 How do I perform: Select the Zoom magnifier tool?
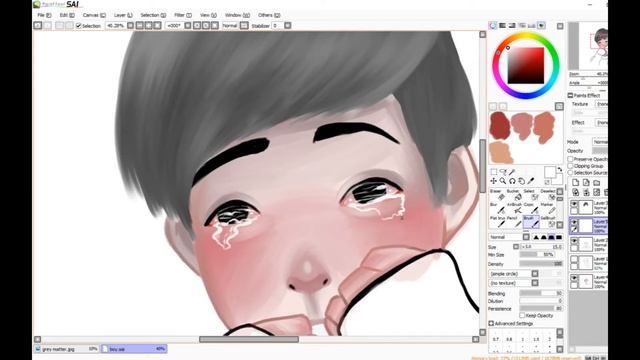pyautogui.click(x=503, y=181)
